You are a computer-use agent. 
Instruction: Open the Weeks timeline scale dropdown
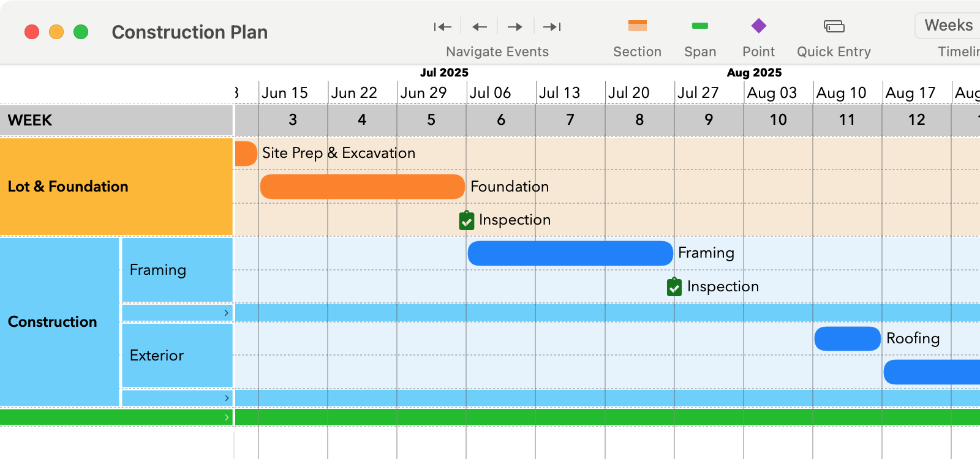point(948,25)
